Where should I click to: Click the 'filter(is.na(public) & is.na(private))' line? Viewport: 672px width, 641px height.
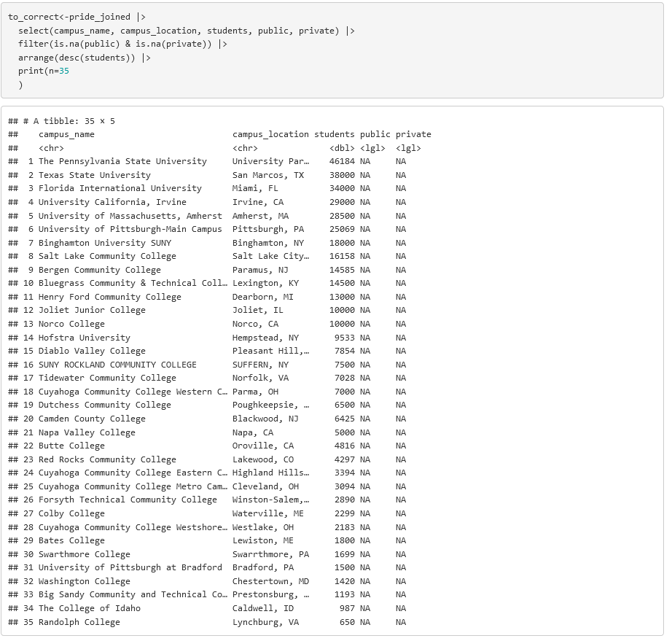click(122, 44)
